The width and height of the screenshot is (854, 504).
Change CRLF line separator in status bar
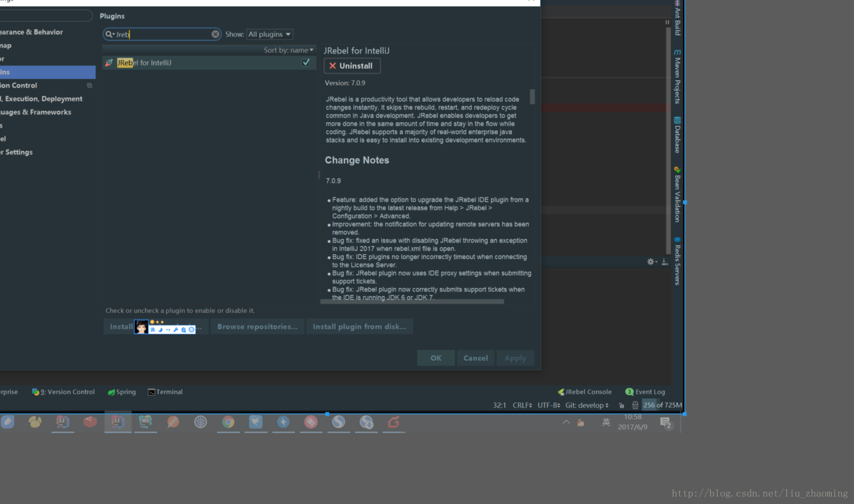point(522,405)
